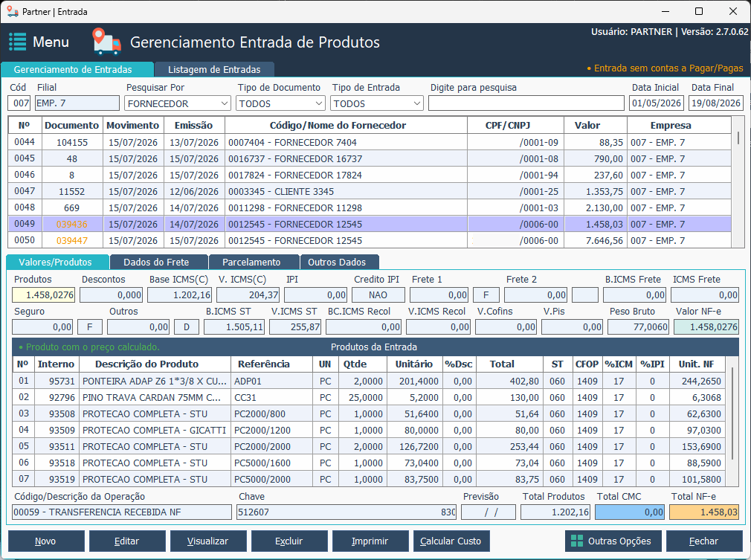The width and height of the screenshot is (751, 560).
Task: Click the orange Total NF-e field
Action: [x=704, y=512]
